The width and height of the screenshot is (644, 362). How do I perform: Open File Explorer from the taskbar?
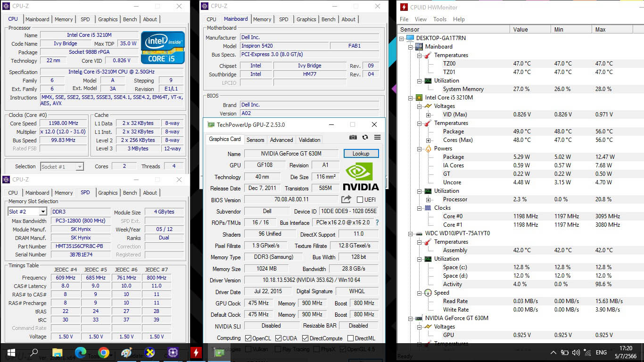57,353
